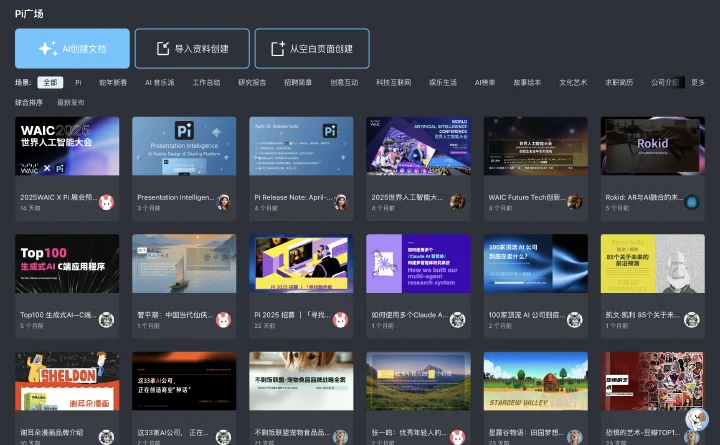Select the 招聘简章 scene filter
Image resolution: width=720 pixels, height=445 pixels.
[298, 83]
